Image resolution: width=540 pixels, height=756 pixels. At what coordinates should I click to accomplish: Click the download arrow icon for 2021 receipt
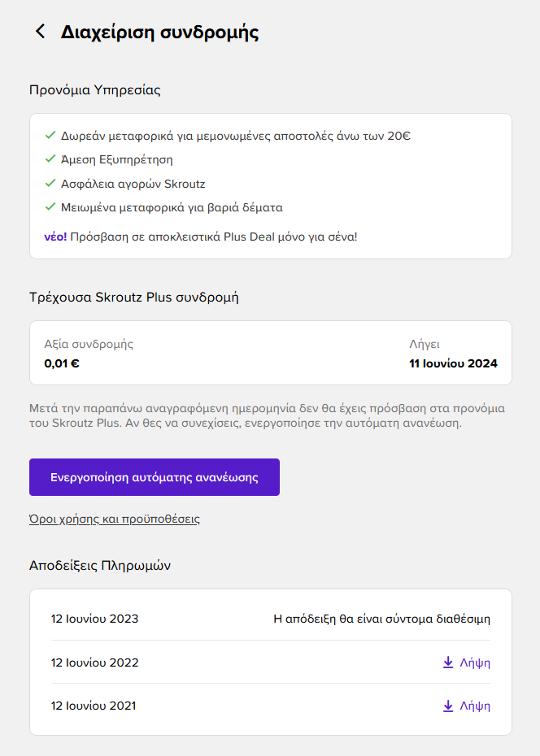pos(448,706)
